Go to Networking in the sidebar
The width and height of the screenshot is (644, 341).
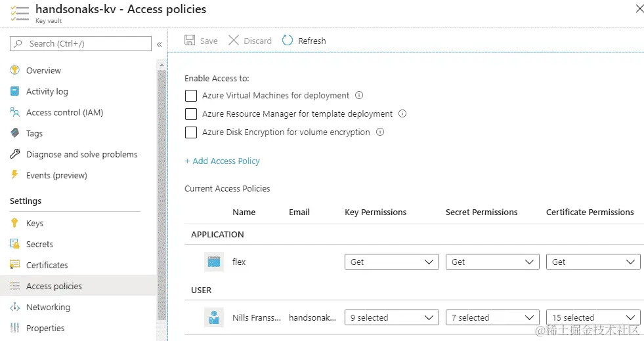click(48, 307)
